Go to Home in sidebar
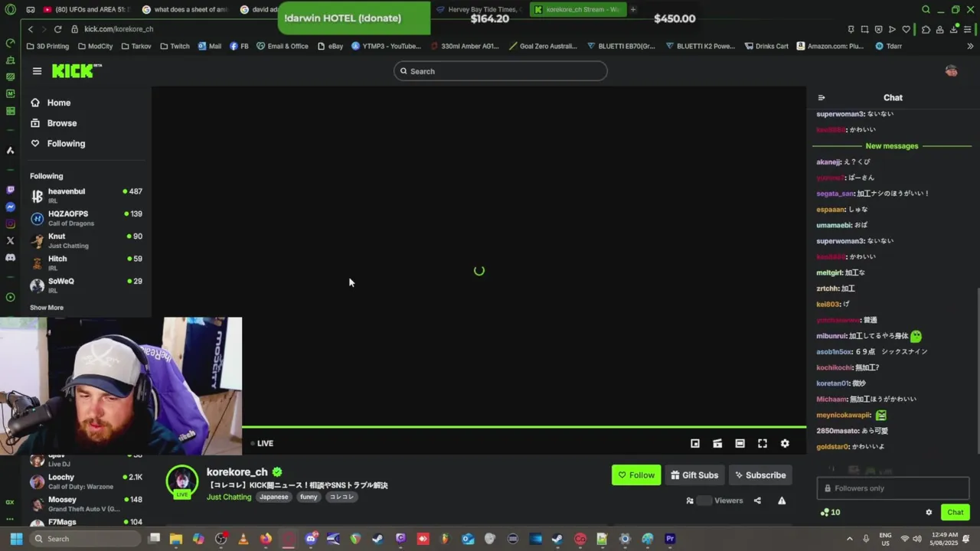Viewport: 980px width, 551px height. 51,103
